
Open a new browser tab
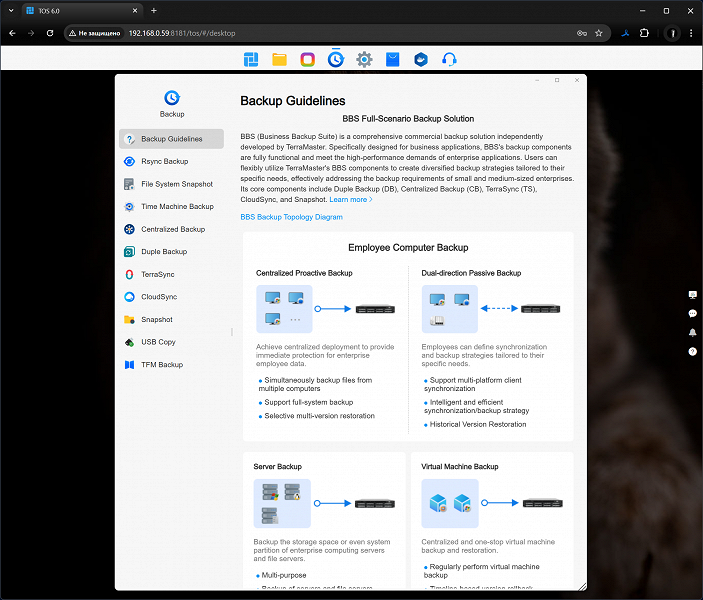click(x=154, y=10)
